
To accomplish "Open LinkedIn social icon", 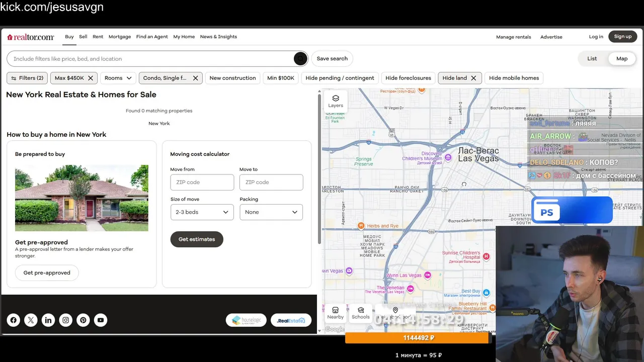I will 48,320.
